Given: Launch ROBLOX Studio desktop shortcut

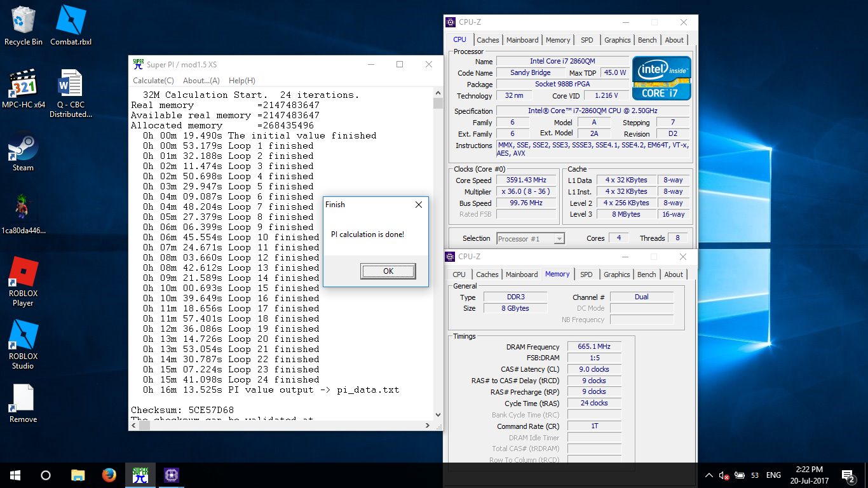Looking at the screenshot, I should 24,345.
